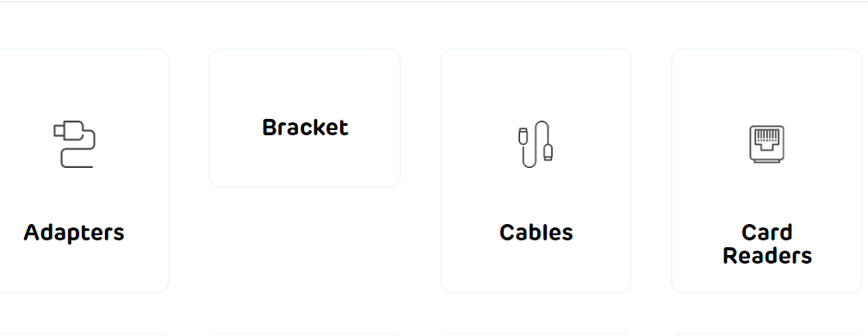Select the Bracket category tile
868x336 pixels.
tap(305, 118)
